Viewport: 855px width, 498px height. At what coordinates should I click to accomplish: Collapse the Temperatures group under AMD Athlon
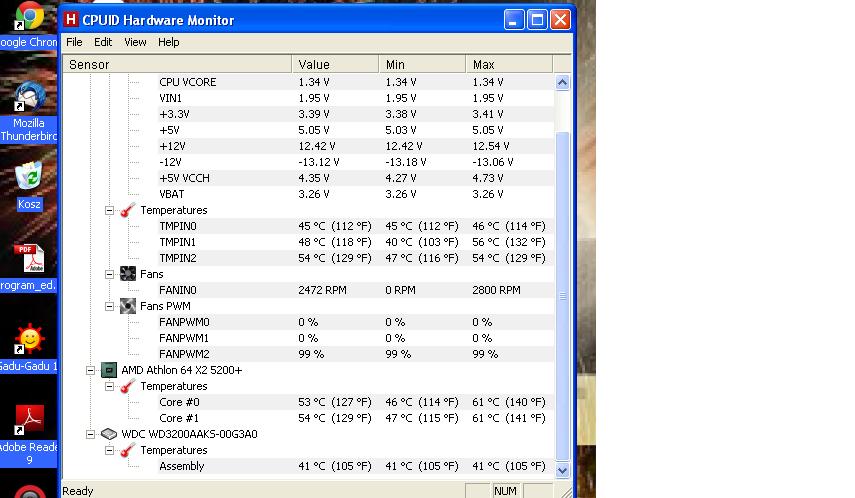(x=109, y=386)
